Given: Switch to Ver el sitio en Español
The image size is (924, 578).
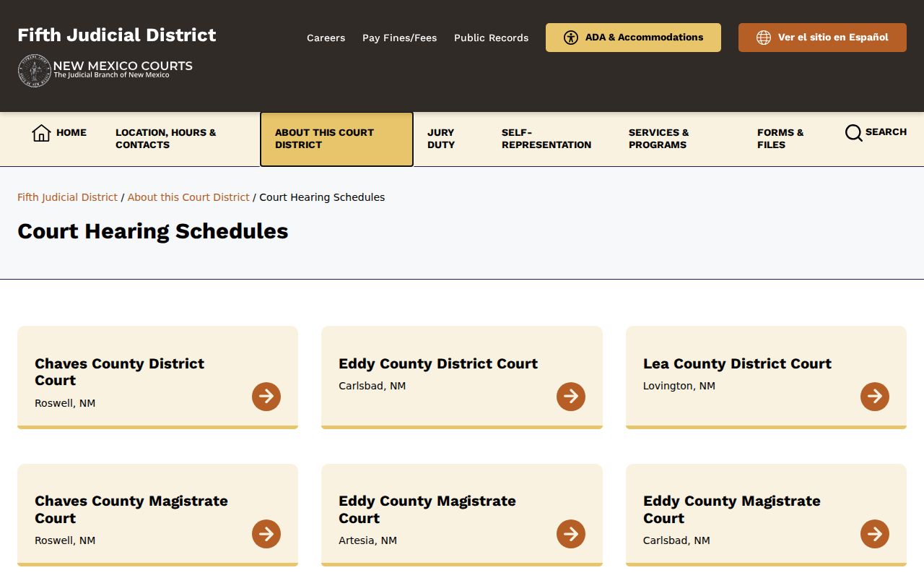Looking at the screenshot, I should (822, 38).
